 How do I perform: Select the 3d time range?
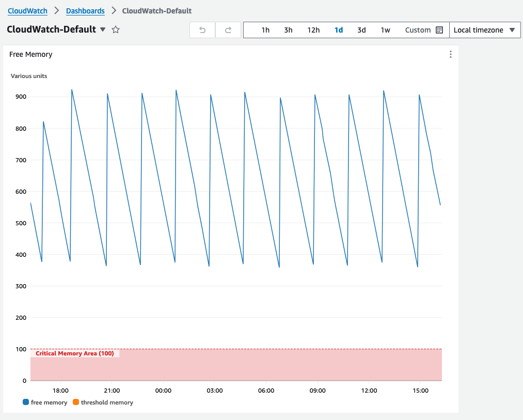[361, 30]
